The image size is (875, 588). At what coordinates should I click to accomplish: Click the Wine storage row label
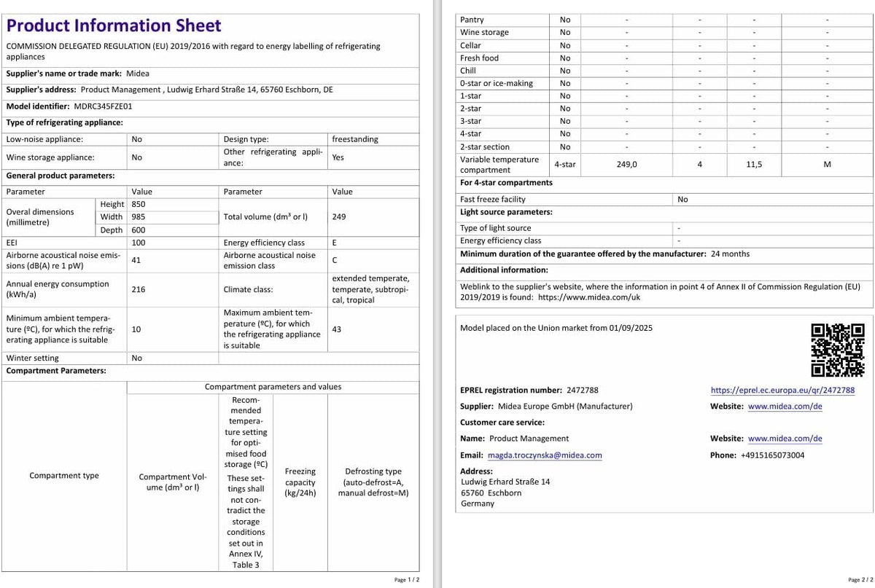(484, 32)
